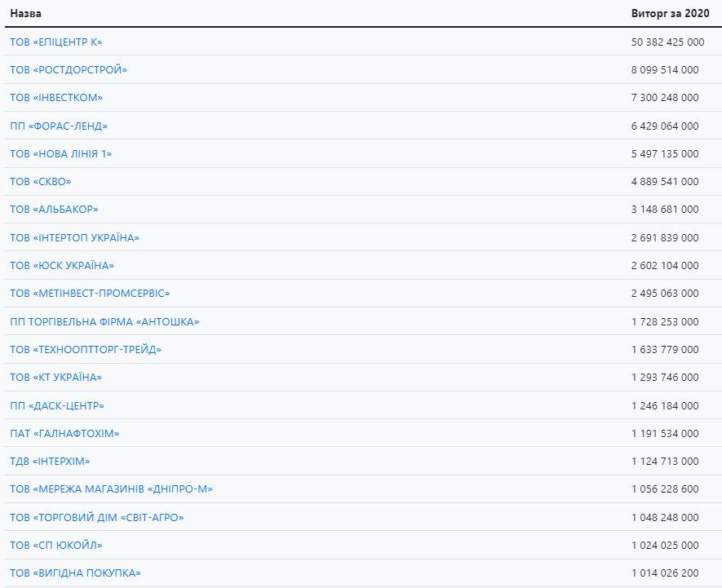The height and width of the screenshot is (588, 722).
Task: Select ТОВ «ТЕХНООПТТОРГ-ТРЕЙД» link
Action: pyautogui.click(x=86, y=350)
